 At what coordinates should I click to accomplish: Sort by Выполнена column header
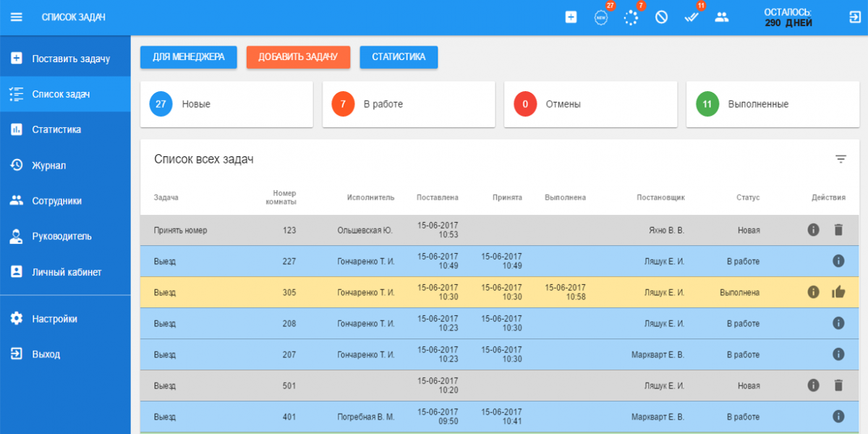[566, 197]
